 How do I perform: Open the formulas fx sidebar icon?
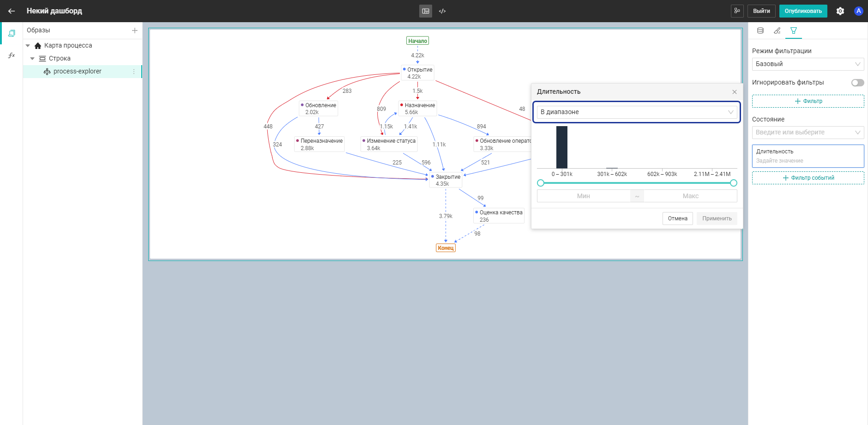[12, 55]
